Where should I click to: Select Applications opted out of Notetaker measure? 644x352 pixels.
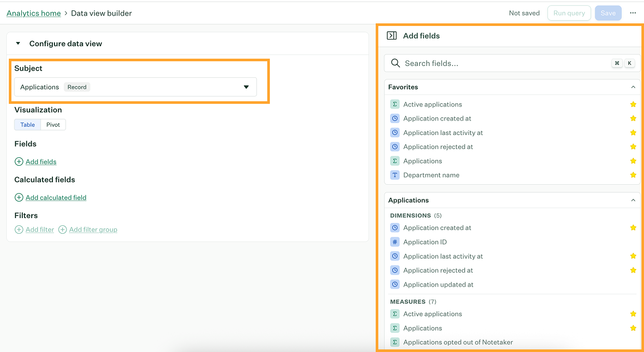(x=458, y=342)
